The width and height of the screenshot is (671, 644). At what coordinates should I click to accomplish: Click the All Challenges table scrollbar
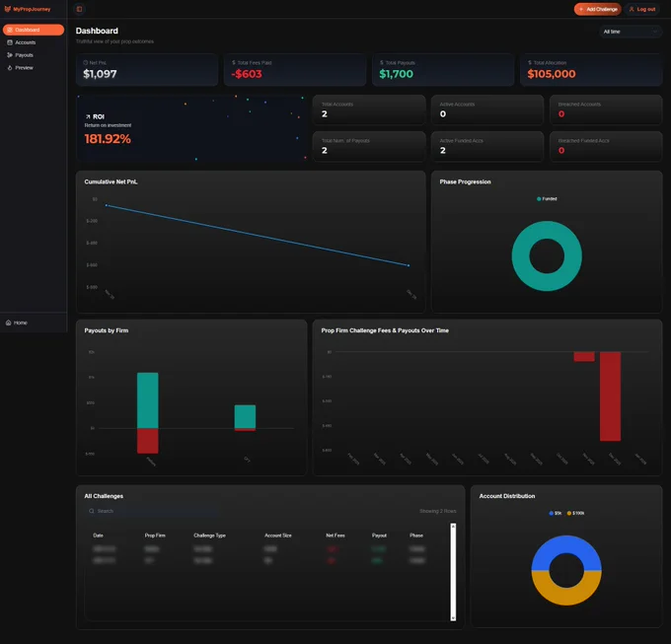pyautogui.click(x=453, y=572)
